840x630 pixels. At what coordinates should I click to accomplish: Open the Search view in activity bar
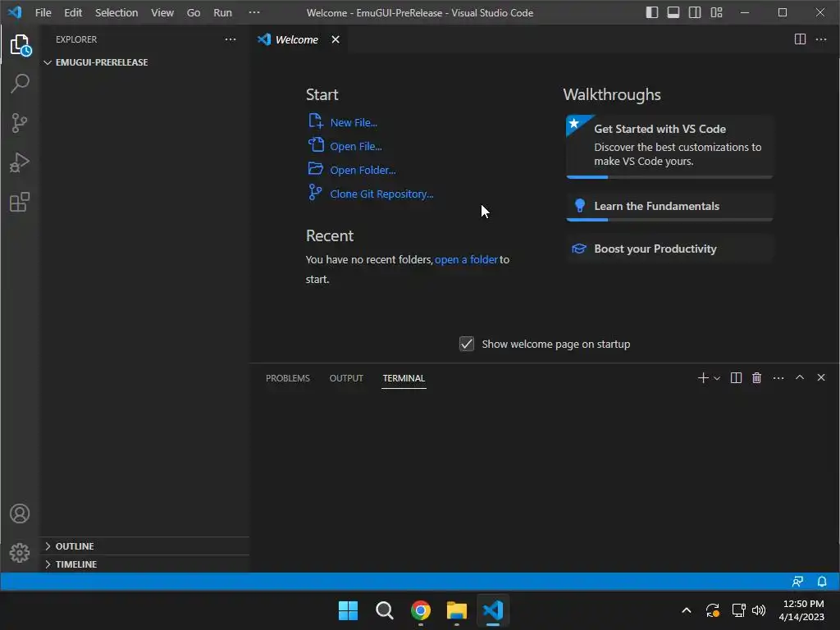(x=20, y=84)
